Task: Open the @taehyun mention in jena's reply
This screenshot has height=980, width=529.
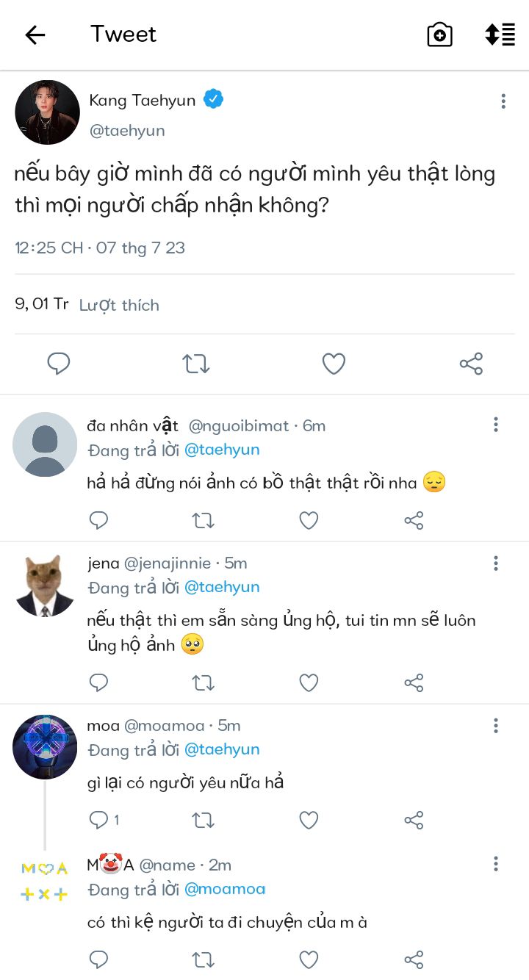Action: [x=221, y=587]
